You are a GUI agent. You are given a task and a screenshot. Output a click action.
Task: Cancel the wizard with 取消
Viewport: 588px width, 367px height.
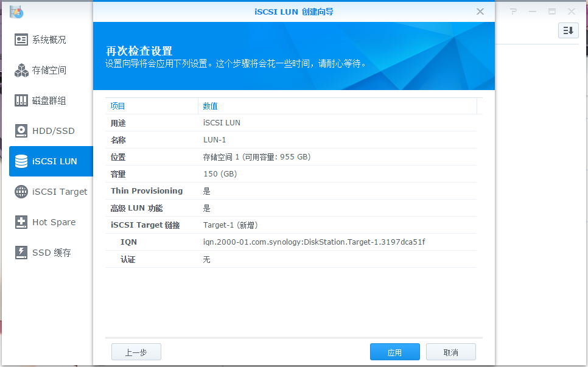[450, 352]
